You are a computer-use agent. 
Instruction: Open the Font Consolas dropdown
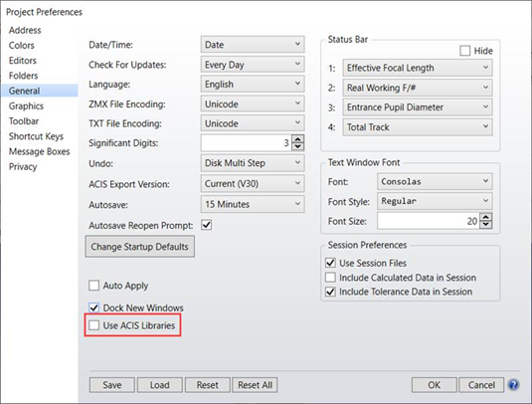[435, 182]
